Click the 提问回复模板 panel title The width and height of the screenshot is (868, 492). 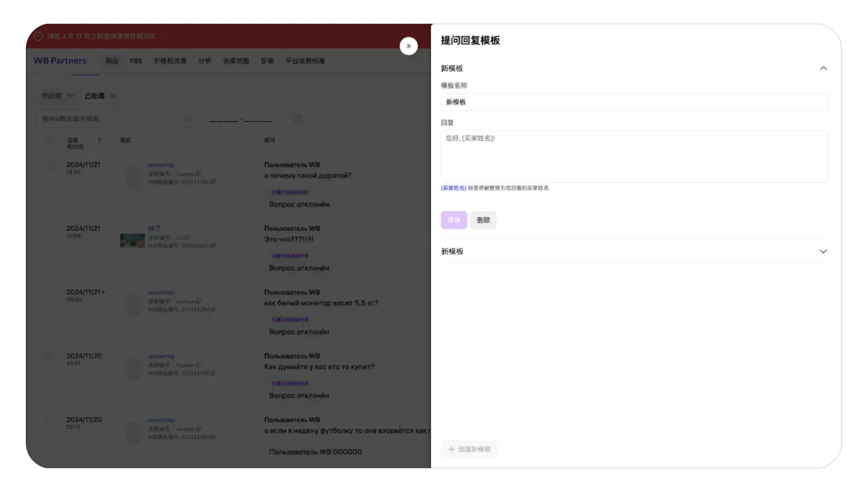coord(470,41)
